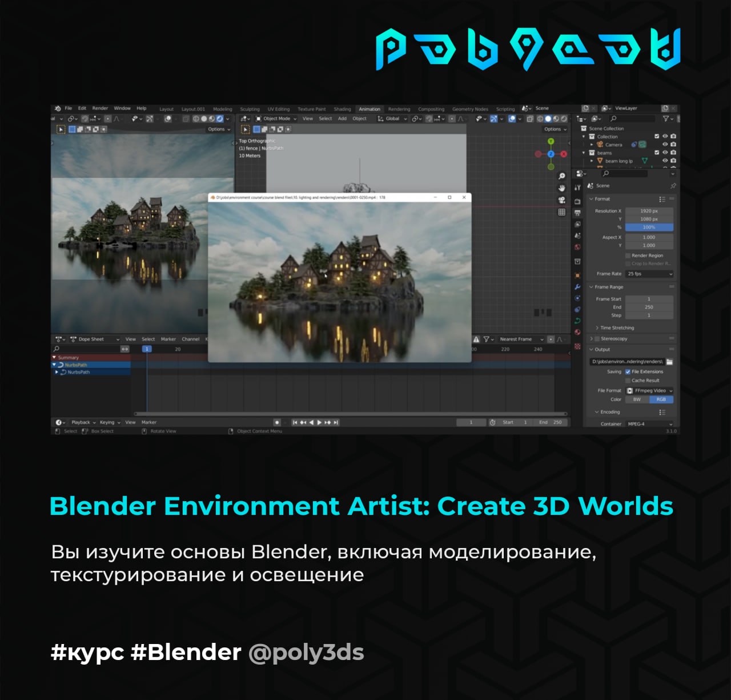Click the pan hand icon in the right viewport
The width and height of the screenshot is (731, 700).
pyautogui.click(x=562, y=188)
